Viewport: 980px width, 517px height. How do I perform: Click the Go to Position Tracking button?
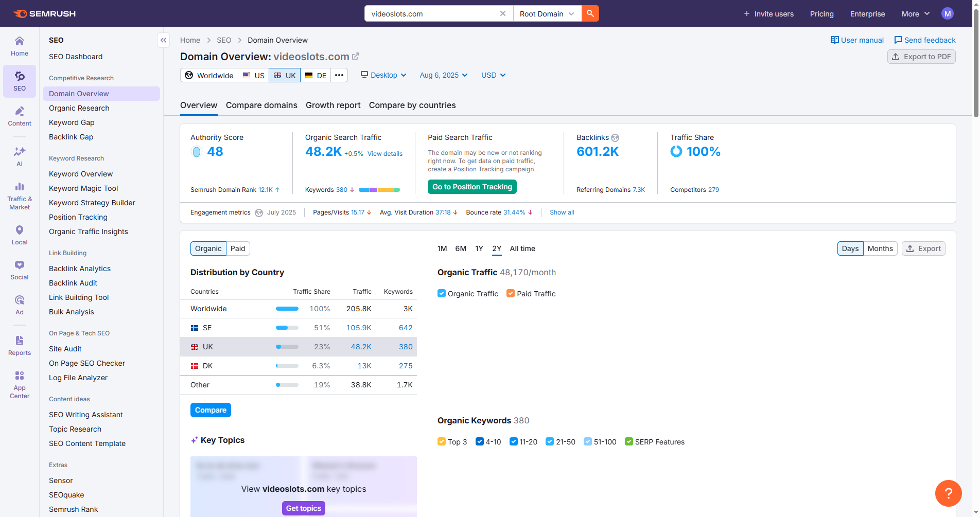tap(472, 187)
